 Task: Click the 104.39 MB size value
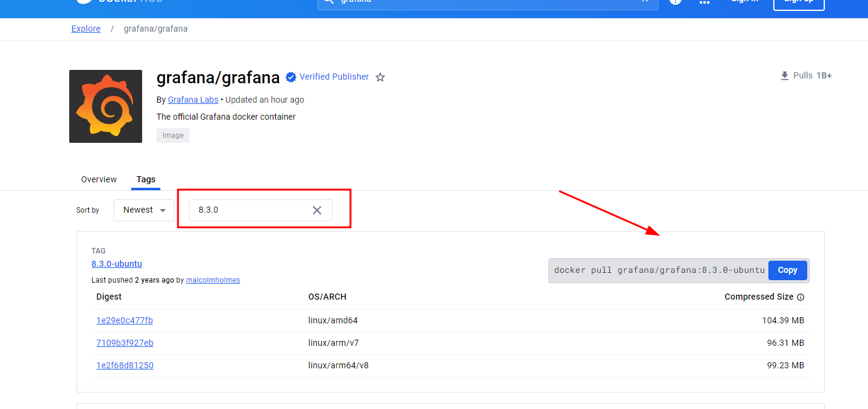tap(783, 320)
